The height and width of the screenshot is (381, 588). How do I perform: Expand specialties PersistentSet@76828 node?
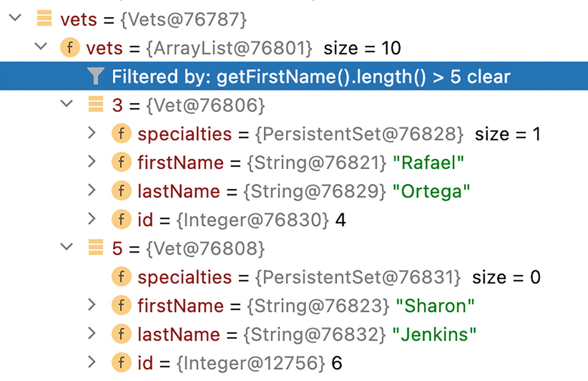tap(92, 133)
